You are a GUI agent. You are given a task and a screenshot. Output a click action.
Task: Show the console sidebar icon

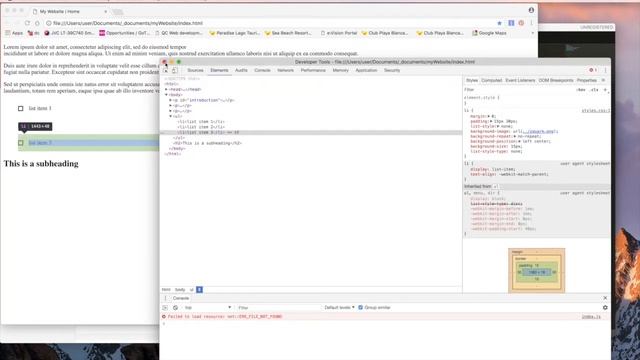pos(165,308)
